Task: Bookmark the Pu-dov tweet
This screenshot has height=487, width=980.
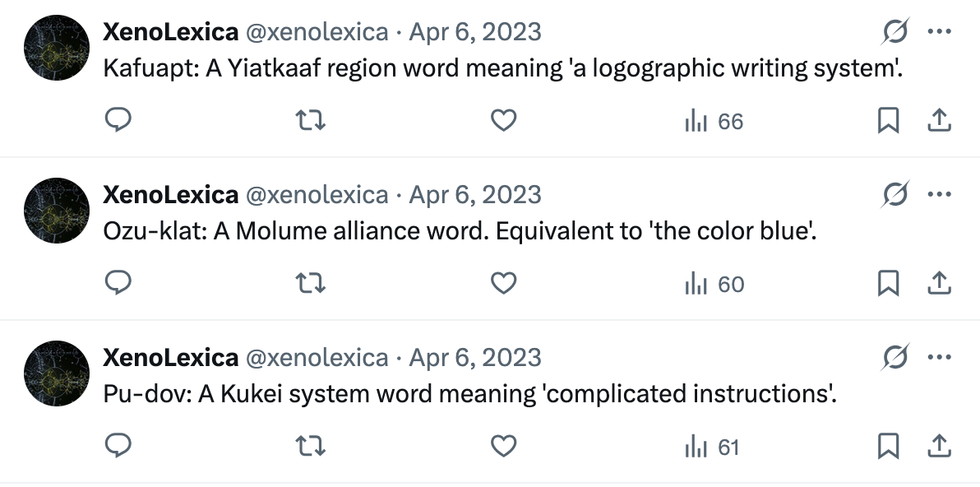Action: (888, 447)
